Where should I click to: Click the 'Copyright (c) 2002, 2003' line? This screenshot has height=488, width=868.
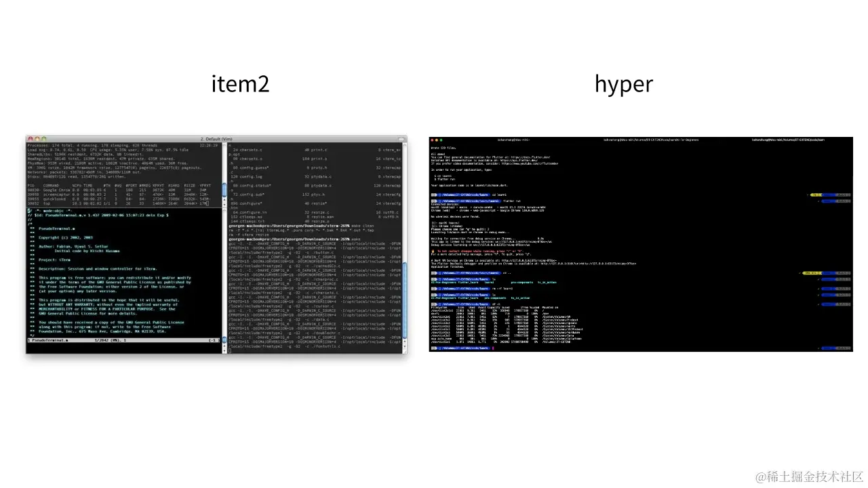click(x=66, y=237)
